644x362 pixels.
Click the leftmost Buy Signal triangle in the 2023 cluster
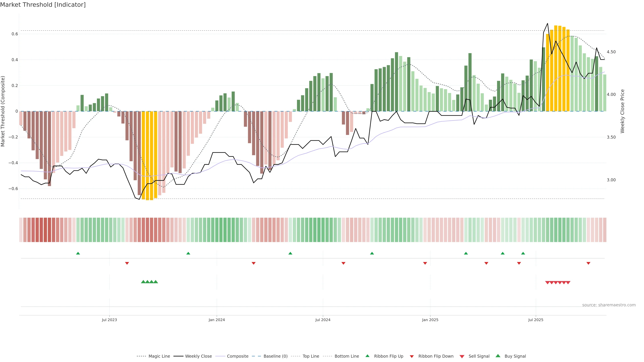click(x=143, y=282)
